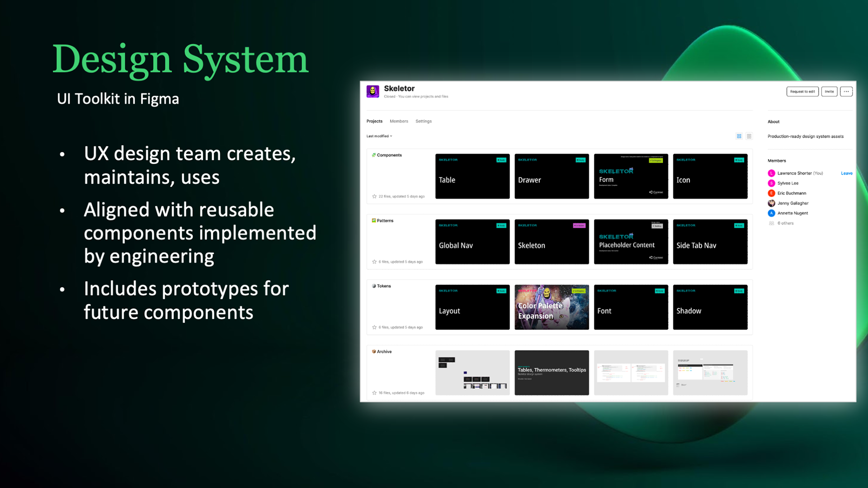The width and height of the screenshot is (868, 488).
Task: Switch to grid view icon
Action: pyautogui.click(x=739, y=136)
